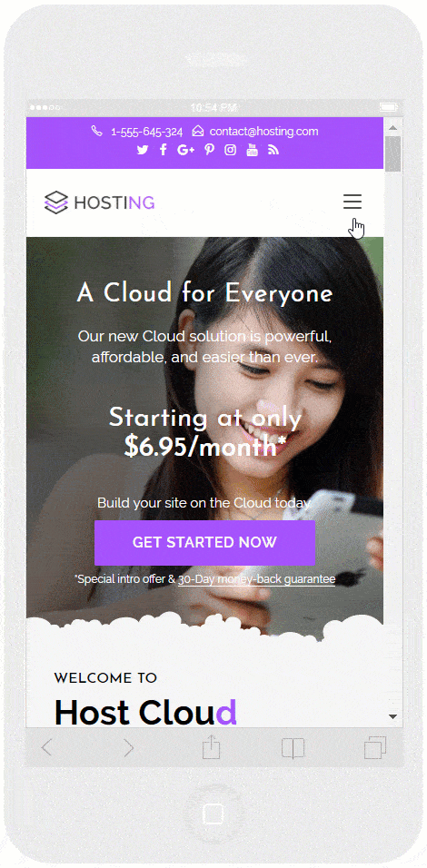Click the Google Plus icon
This screenshot has width=427, height=868.
coord(185,150)
